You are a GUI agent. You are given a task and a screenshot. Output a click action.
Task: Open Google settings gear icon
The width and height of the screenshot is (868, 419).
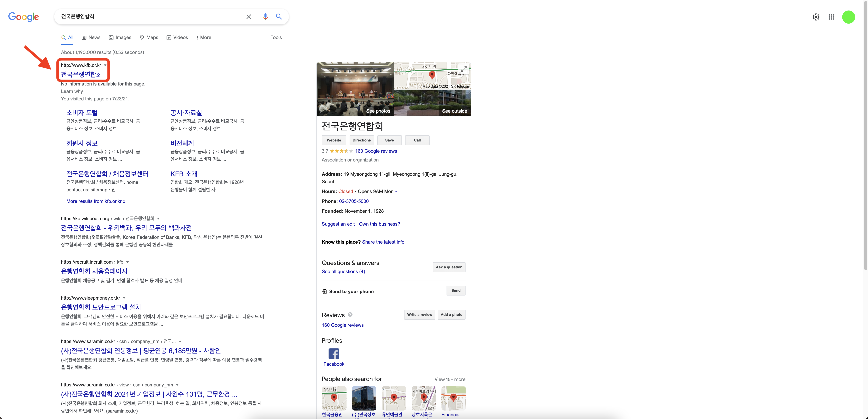coord(816,17)
